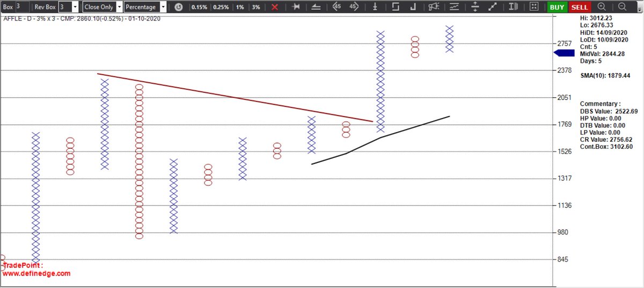Click the left 45-degree line icon
The width and height of the screenshot is (644, 288).
pyautogui.click(x=336, y=7)
